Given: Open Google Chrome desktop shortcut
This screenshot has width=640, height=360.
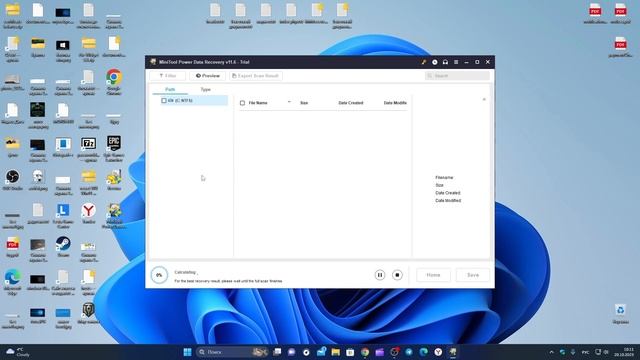Looking at the screenshot, I should point(114,82).
